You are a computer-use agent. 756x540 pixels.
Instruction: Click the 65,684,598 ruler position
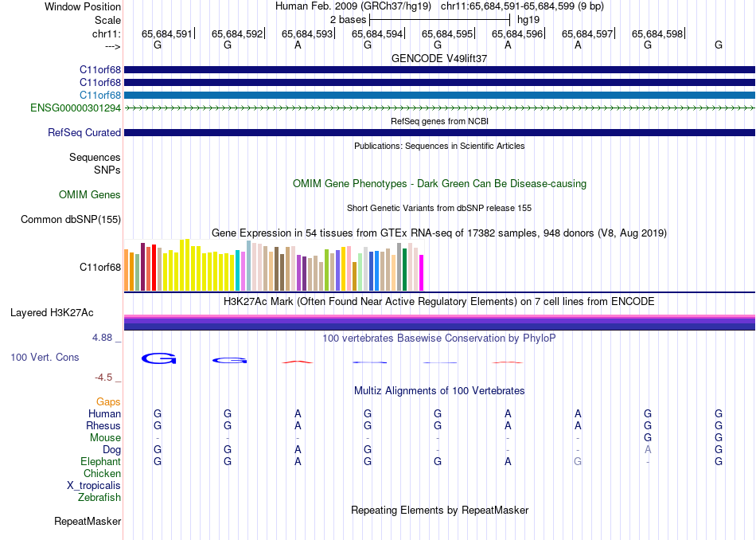(657, 33)
